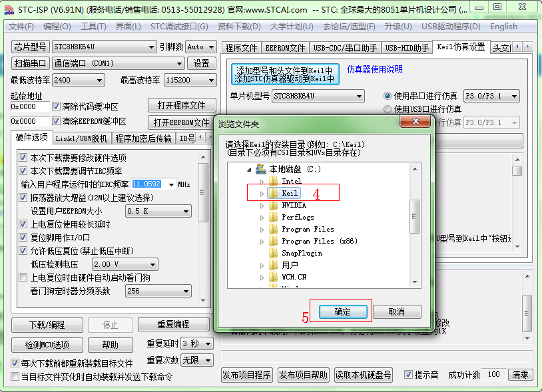Click the STC-ISP app icon in title bar

(9, 10)
